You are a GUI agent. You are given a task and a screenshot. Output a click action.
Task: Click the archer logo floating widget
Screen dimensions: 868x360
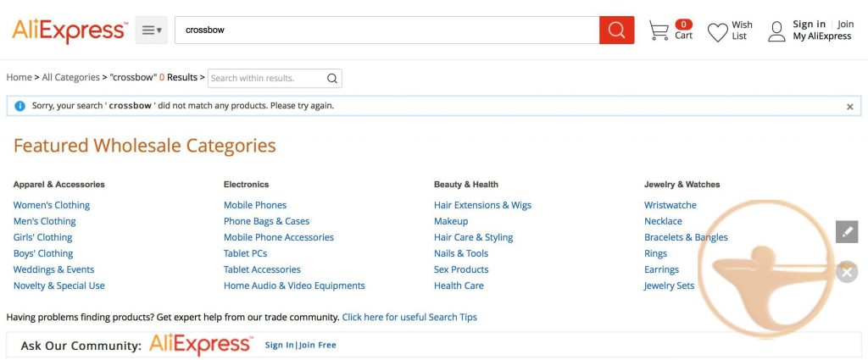766,269
